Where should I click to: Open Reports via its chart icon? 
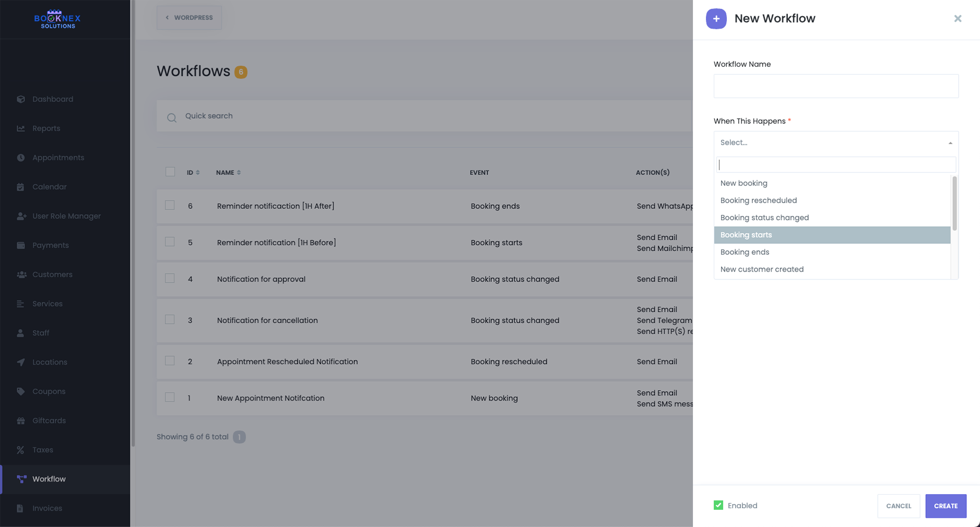point(21,128)
